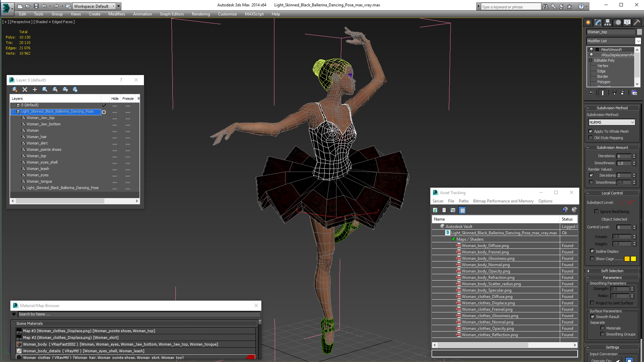Click the Hide column header
644x362 pixels.
tap(115, 99)
